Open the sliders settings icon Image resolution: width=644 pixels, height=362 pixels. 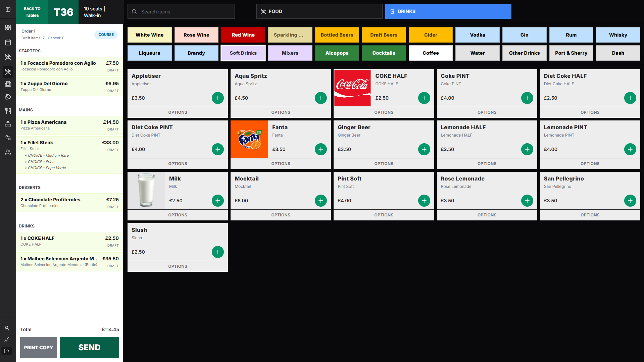tap(8, 138)
